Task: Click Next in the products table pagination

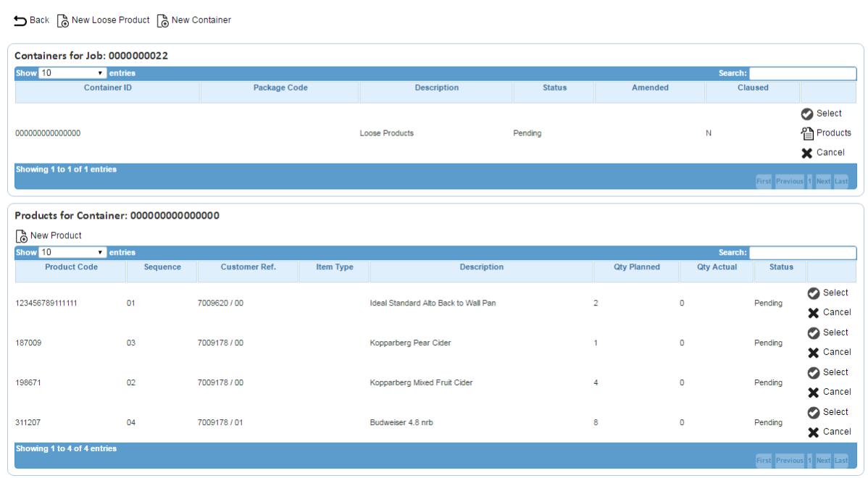Action: 823,461
